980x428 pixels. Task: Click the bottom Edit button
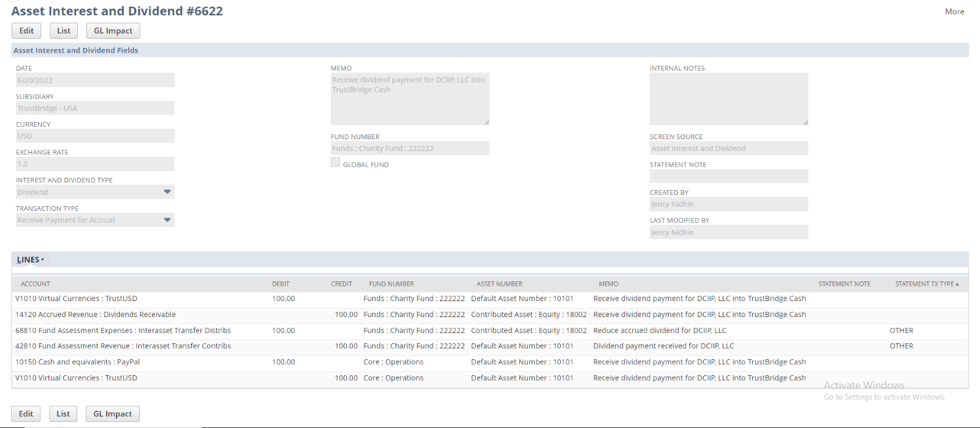coord(26,414)
